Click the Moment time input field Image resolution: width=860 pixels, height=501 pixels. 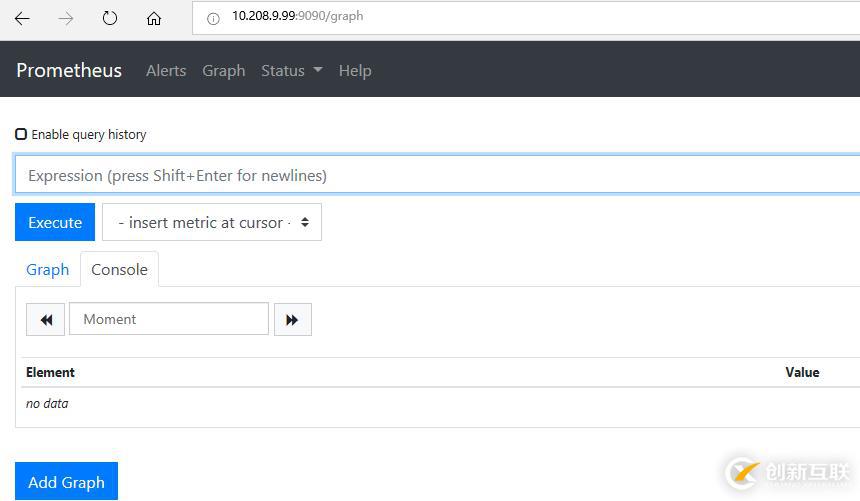coord(169,319)
